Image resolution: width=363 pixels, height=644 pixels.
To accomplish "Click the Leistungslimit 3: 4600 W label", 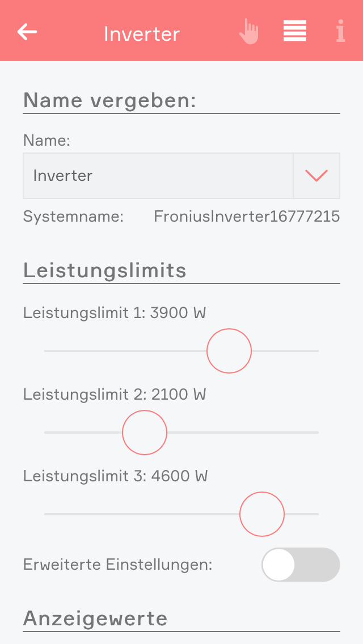I will 116,476.
